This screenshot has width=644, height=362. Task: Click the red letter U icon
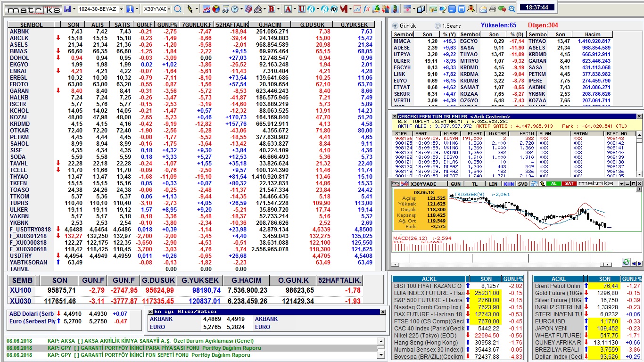301,9
